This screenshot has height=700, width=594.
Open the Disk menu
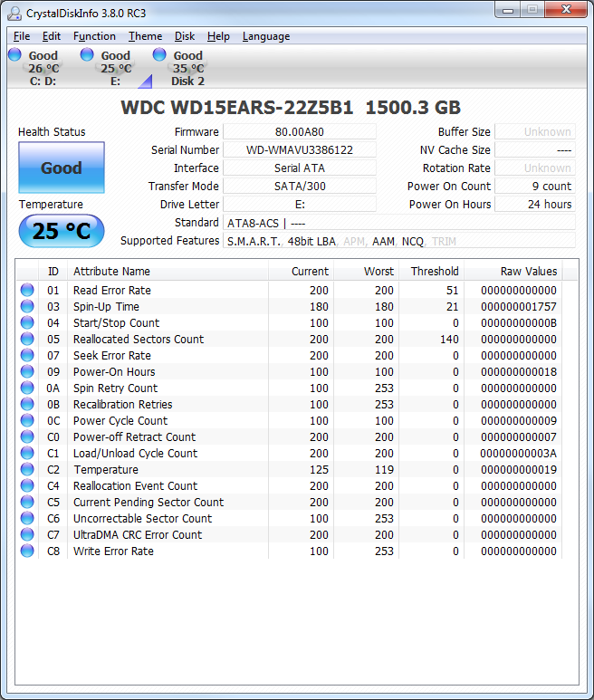185,36
